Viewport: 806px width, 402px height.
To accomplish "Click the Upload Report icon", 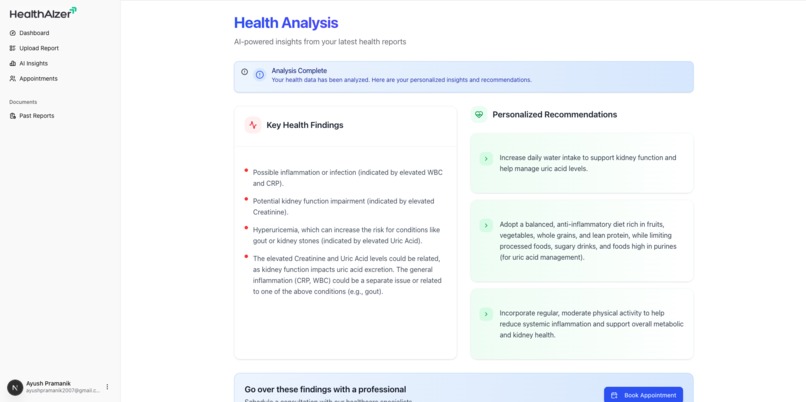I will tap(13, 48).
